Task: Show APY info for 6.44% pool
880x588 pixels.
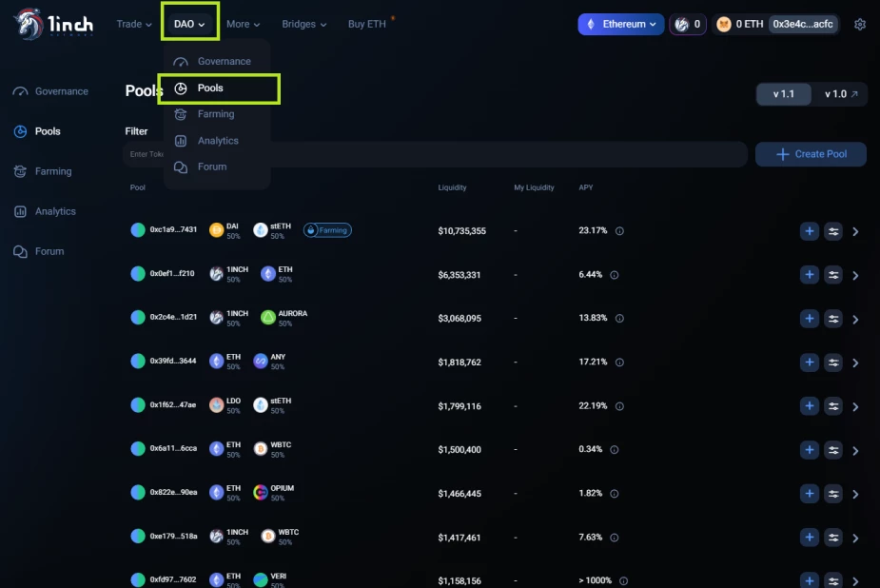Action: (x=614, y=275)
